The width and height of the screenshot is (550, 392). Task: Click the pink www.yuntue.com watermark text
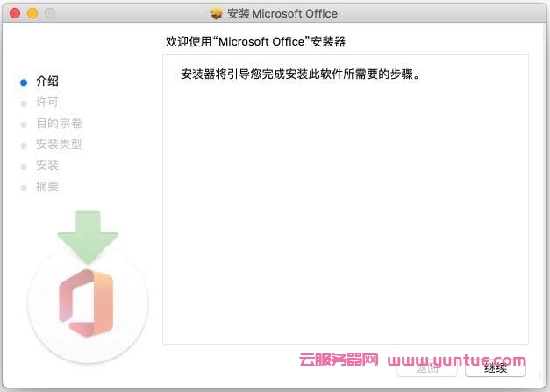456,360
